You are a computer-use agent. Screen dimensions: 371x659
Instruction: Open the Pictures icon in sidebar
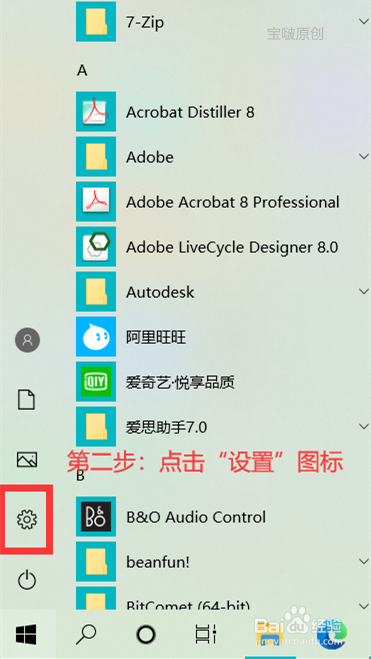[27, 459]
